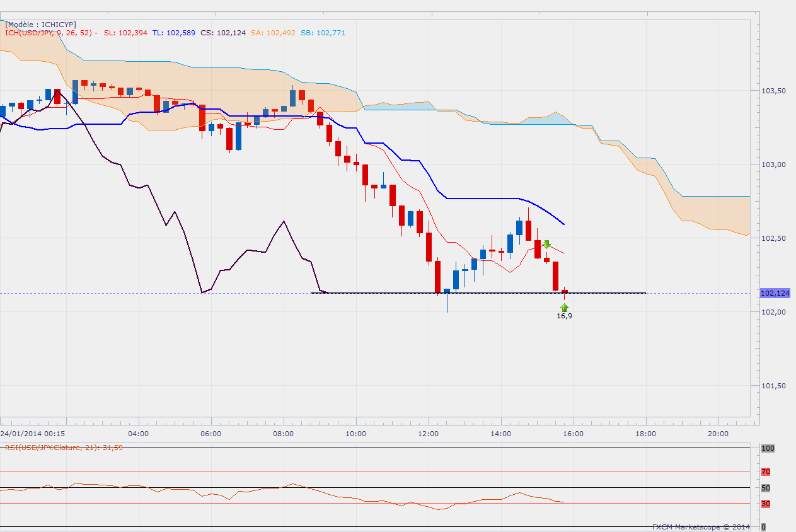Screen dimensions: 796x532
Task: Click the 18:00 time axis label
Action: tap(645, 434)
